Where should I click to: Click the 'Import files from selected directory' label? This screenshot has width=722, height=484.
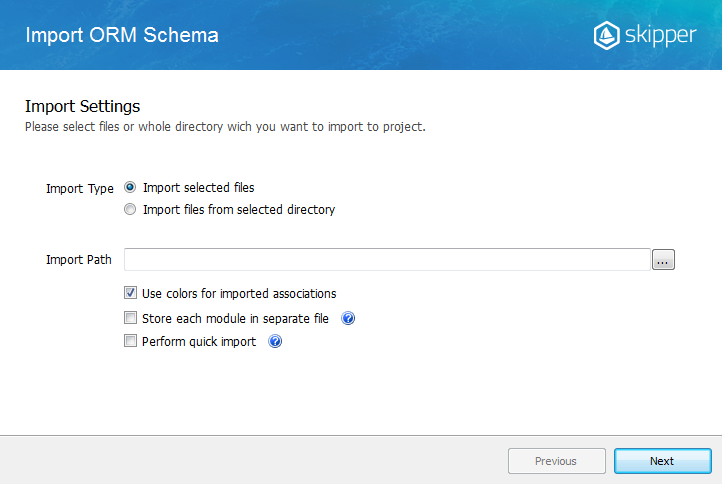(239, 210)
